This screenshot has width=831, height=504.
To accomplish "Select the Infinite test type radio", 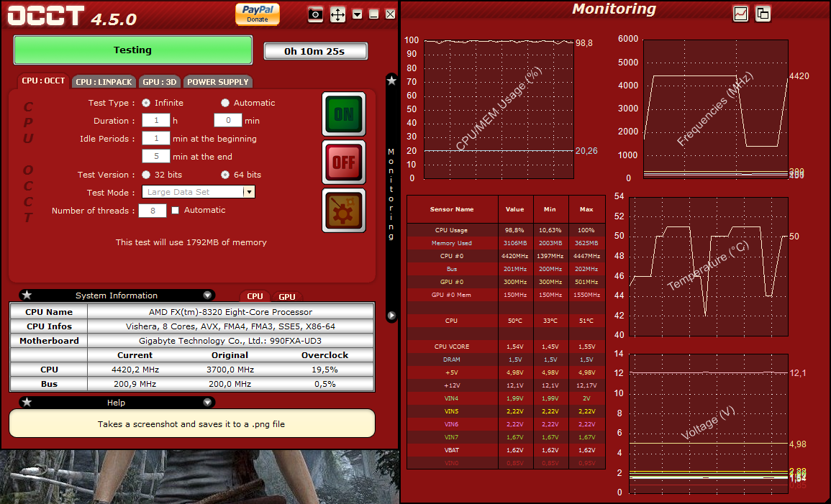I will pyautogui.click(x=146, y=103).
